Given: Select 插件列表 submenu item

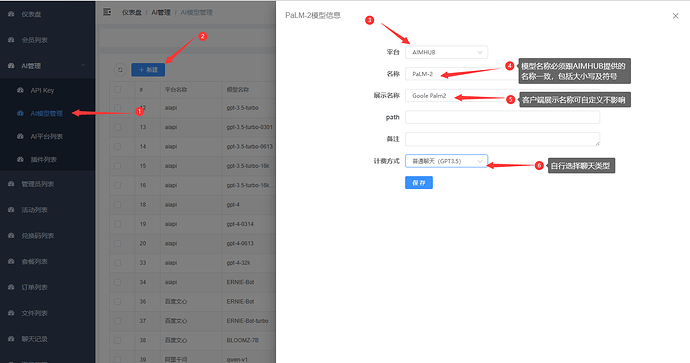Looking at the screenshot, I should pos(44,159).
